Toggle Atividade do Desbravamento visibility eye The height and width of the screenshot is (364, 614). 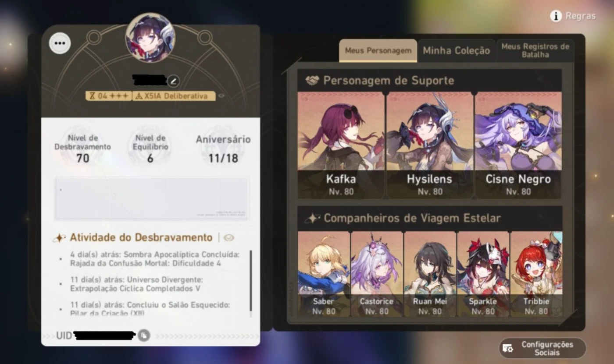(229, 238)
